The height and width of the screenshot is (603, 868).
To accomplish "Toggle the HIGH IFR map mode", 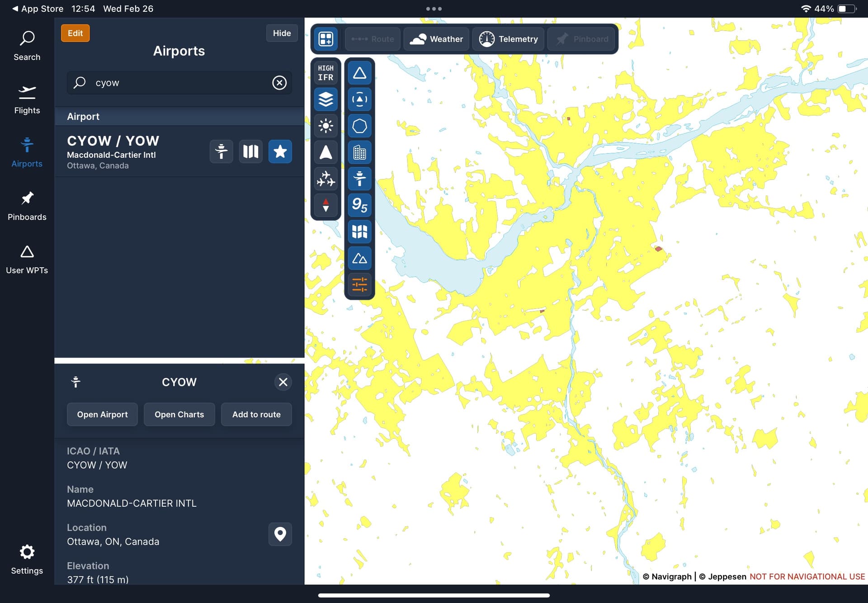I will tap(325, 73).
